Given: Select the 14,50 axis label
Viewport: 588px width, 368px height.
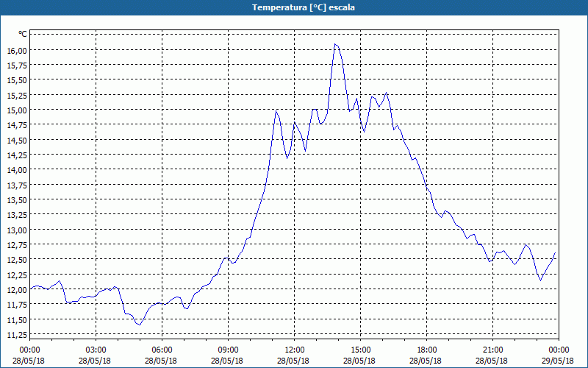Looking at the screenshot, I should pos(17,141).
